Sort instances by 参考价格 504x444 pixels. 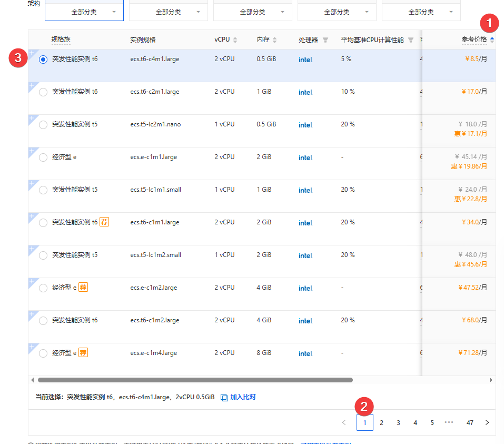(492, 40)
